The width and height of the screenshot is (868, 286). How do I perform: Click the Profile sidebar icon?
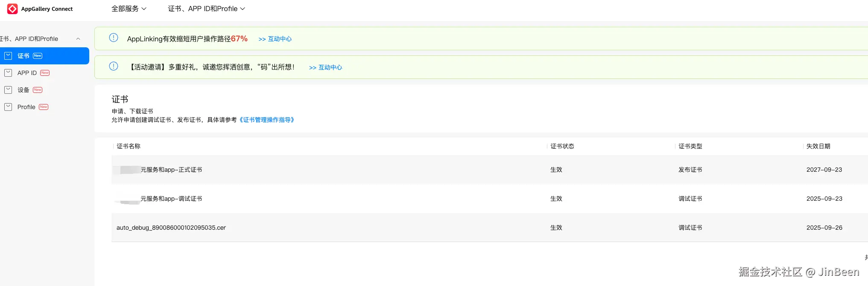pyautogui.click(x=8, y=107)
